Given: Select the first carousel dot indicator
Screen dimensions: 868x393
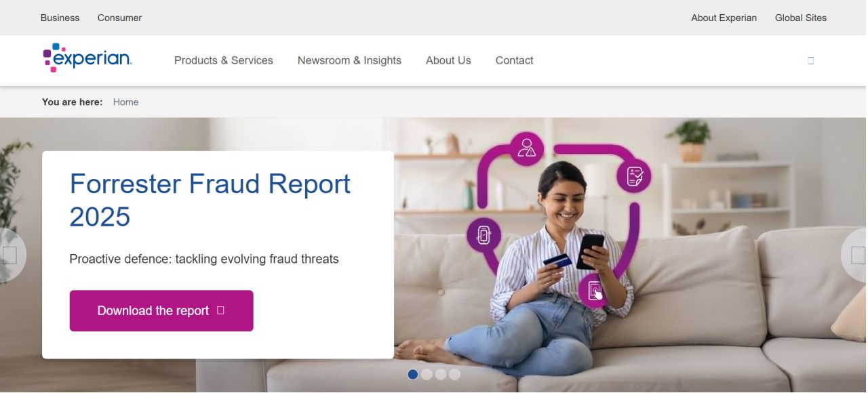Looking at the screenshot, I should point(412,374).
